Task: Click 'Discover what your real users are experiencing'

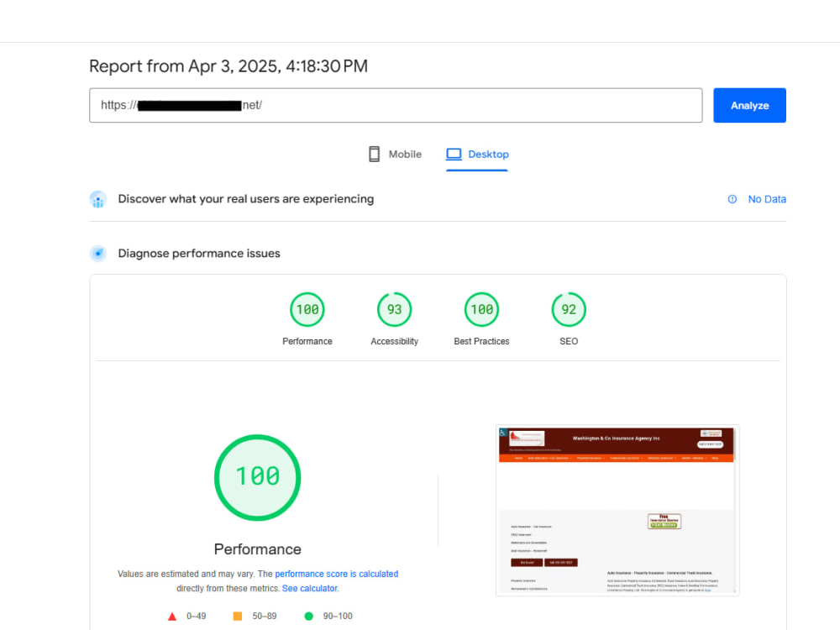Action: point(246,199)
